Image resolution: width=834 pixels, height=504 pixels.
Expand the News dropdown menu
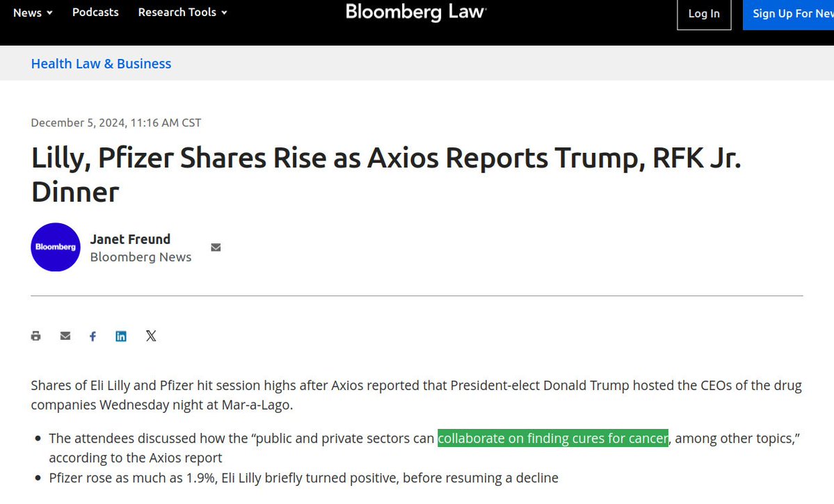tap(33, 13)
